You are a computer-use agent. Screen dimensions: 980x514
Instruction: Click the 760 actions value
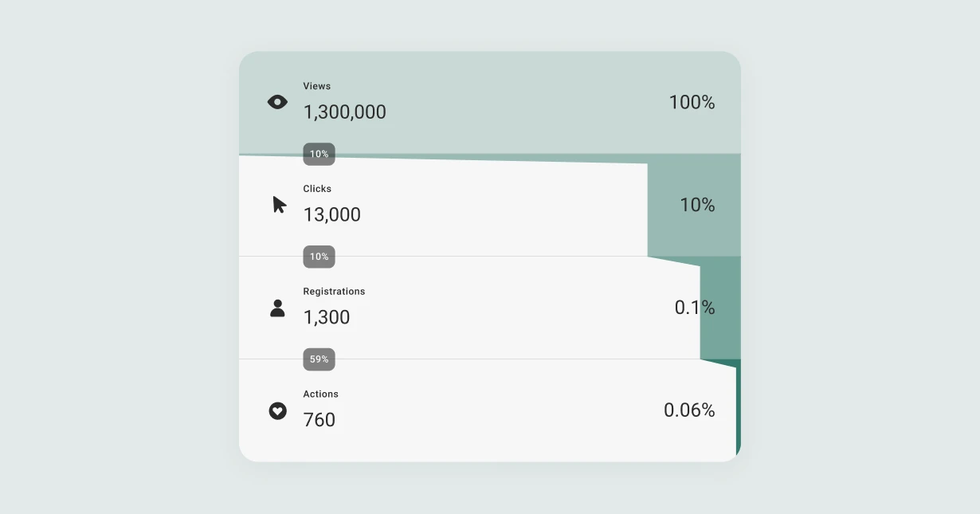319,420
